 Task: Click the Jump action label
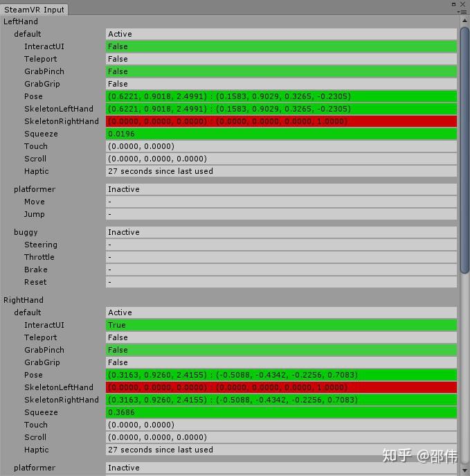(x=35, y=214)
